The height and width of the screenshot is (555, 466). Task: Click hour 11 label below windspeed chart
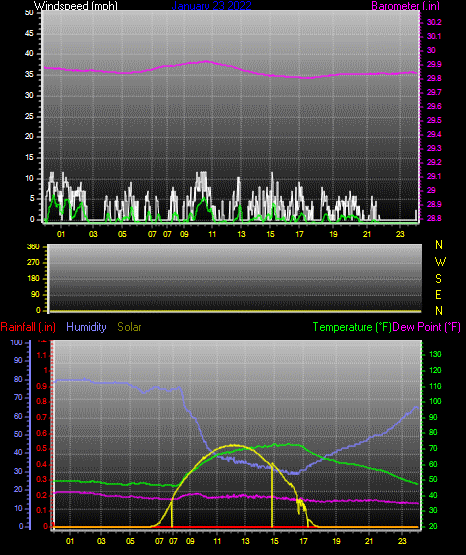(x=212, y=234)
